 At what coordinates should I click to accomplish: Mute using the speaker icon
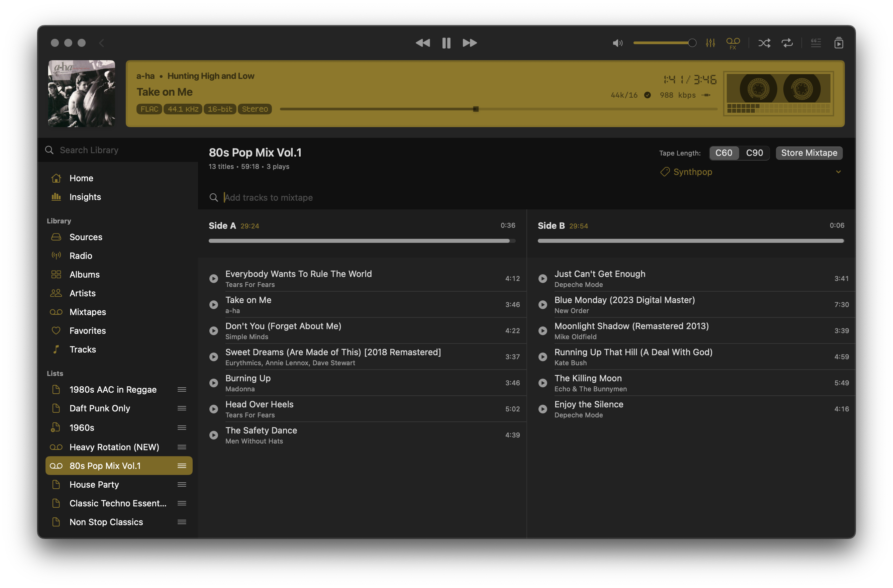(x=617, y=43)
